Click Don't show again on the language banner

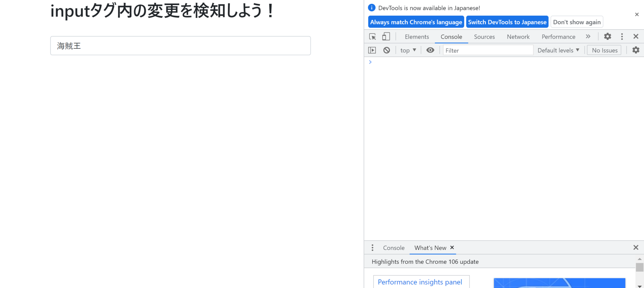(577, 22)
